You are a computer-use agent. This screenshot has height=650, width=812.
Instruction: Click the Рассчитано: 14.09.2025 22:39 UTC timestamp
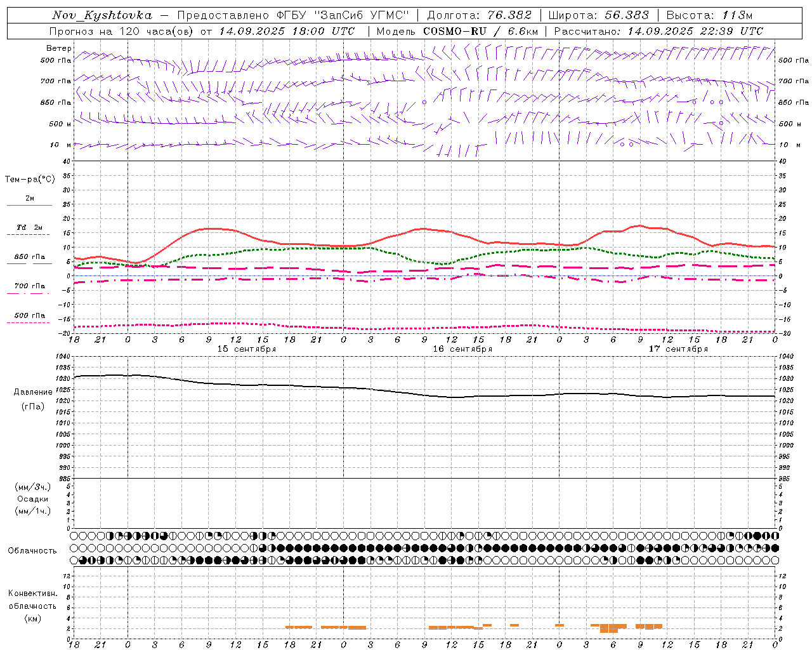[658, 31]
